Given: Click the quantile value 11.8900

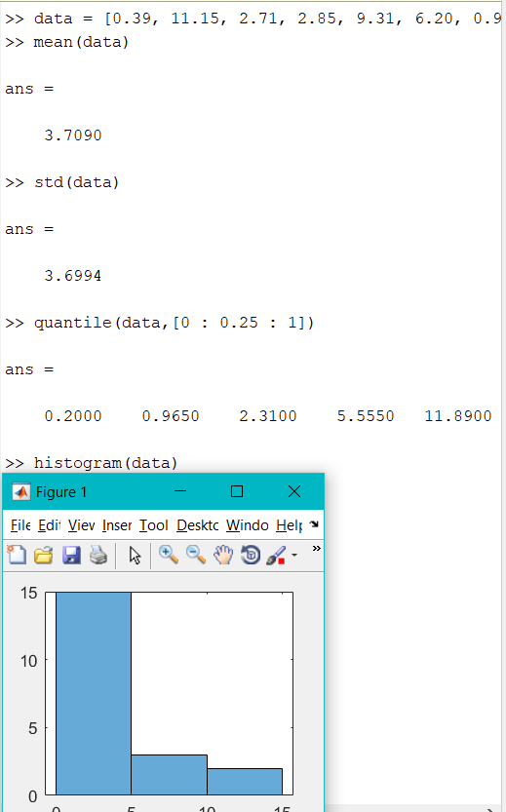Looking at the screenshot, I should [458, 416].
